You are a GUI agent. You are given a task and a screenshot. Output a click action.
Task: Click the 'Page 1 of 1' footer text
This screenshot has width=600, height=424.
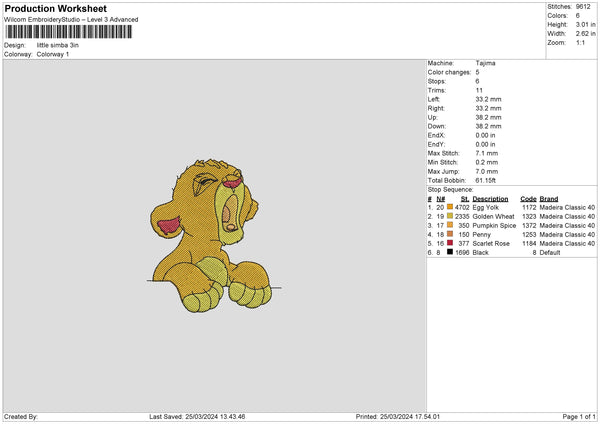[x=579, y=417]
